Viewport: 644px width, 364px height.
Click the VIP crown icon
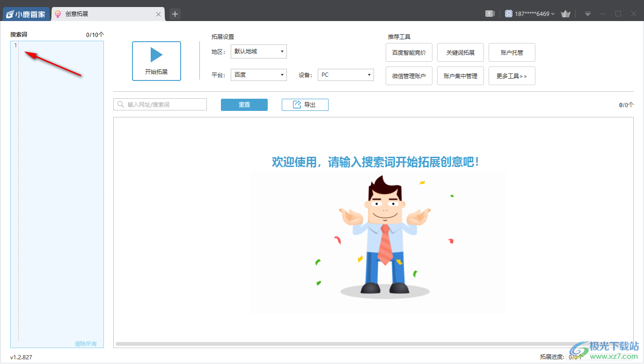pyautogui.click(x=566, y=14)
